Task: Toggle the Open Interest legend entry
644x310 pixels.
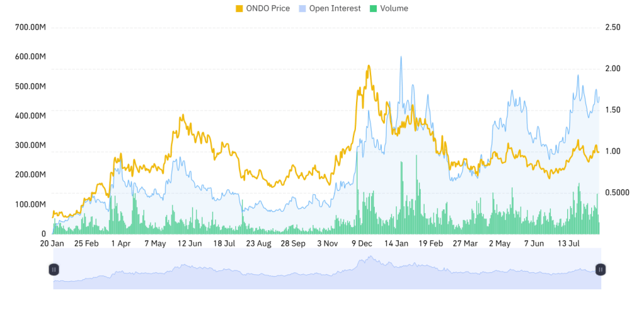Action: tap(329, 8)
